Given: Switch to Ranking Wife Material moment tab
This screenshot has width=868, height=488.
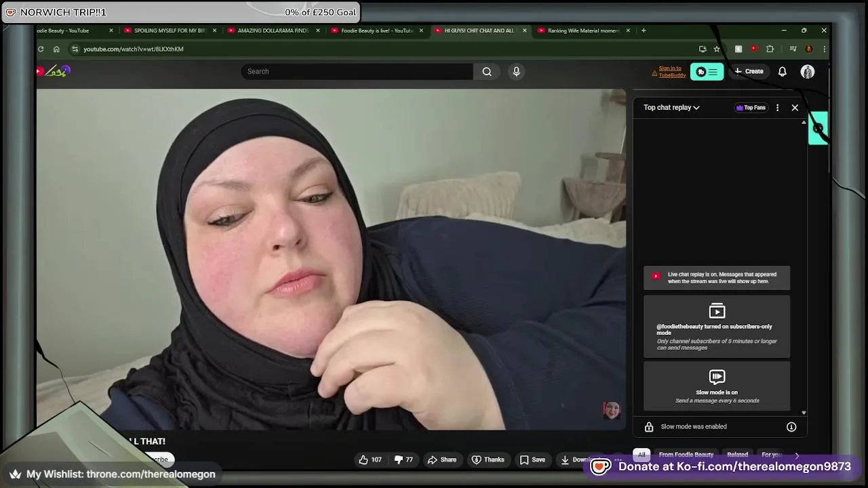Looking at the screenshot, I should click(584, 30).
